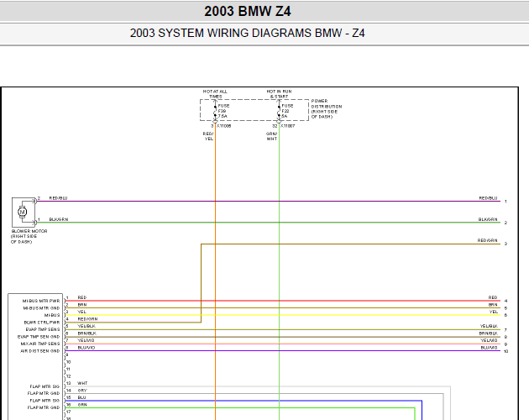Select the 'M-BUS MTR PWR' pin label

pyautogui.click(x=41, y=301)
